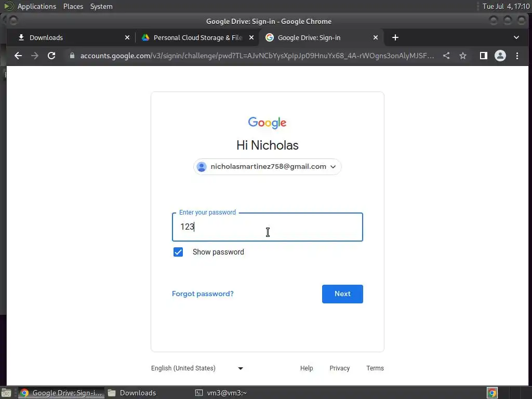Click the Show password label text
Viewport: 532px width, 399px height.
click(x=218, y=252)
